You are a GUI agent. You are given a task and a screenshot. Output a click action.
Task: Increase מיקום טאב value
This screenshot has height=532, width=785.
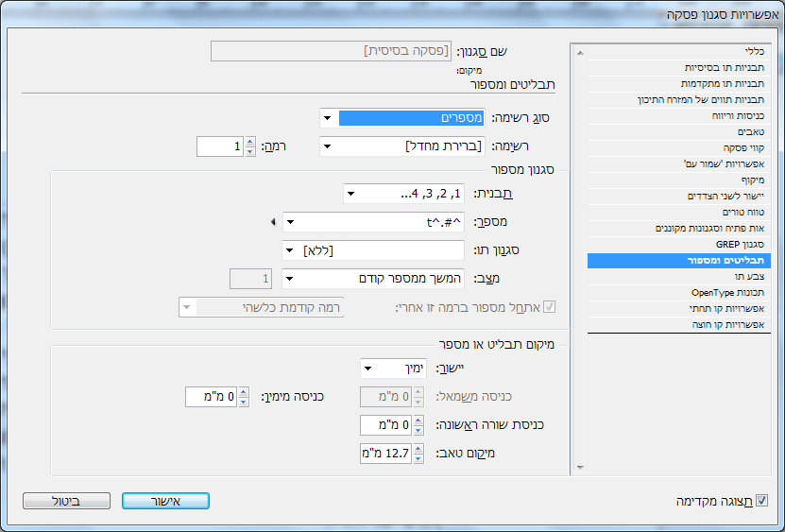pos(418,449)
